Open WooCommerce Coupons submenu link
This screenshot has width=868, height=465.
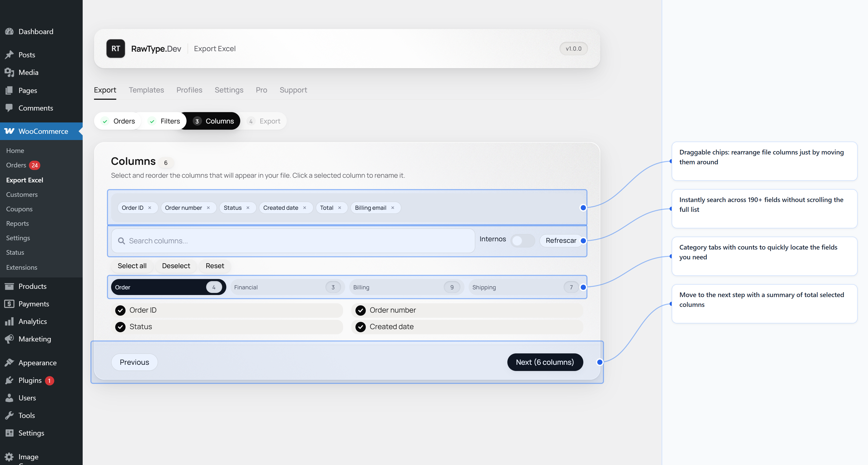19,209
